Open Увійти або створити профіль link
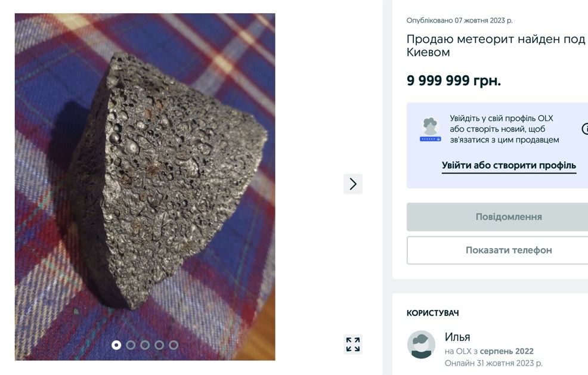The height and width of the screenshot is (375, 588). [508, 165]
